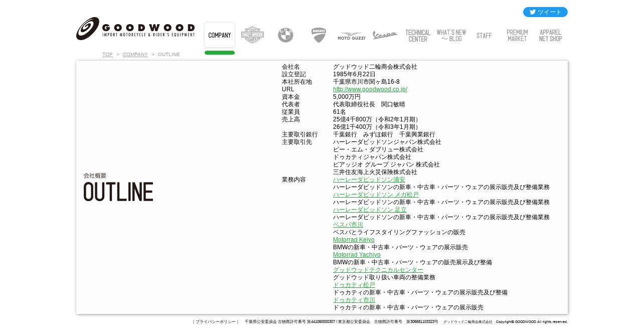Open the Moto Guzzi brand icon
The image size is (644, 332).
(352, 36)
